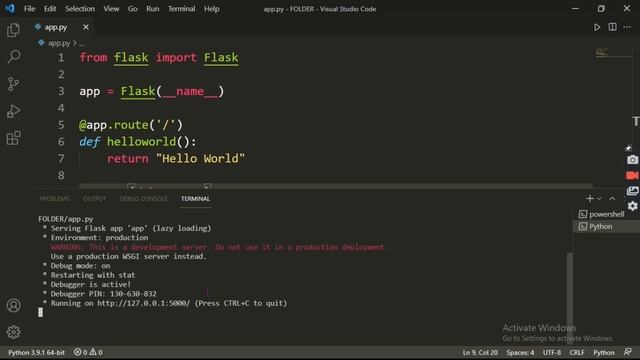Click the VS Code logo icon

pyautogui.click(x=9, y=9)
